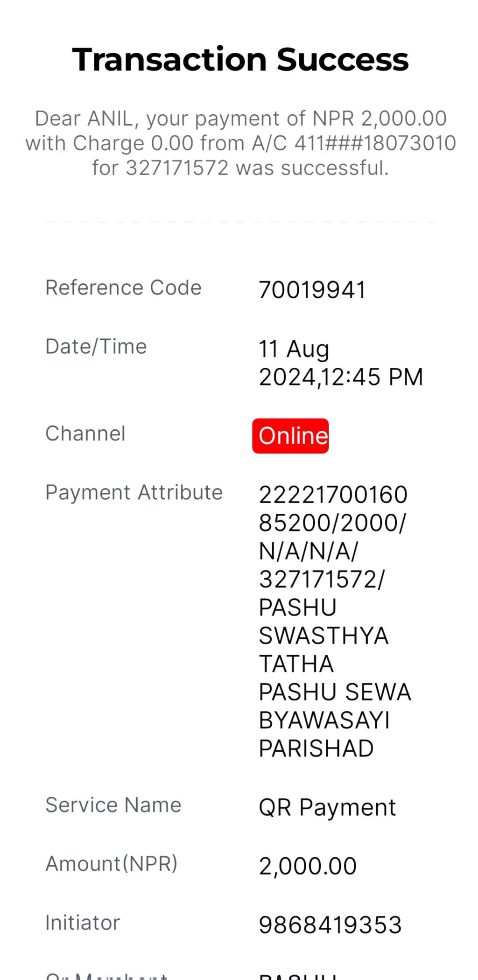This screenshot has height=980, width=478.
Task: Select the Transaction Success heading
Action: click(x=240, y=60)
